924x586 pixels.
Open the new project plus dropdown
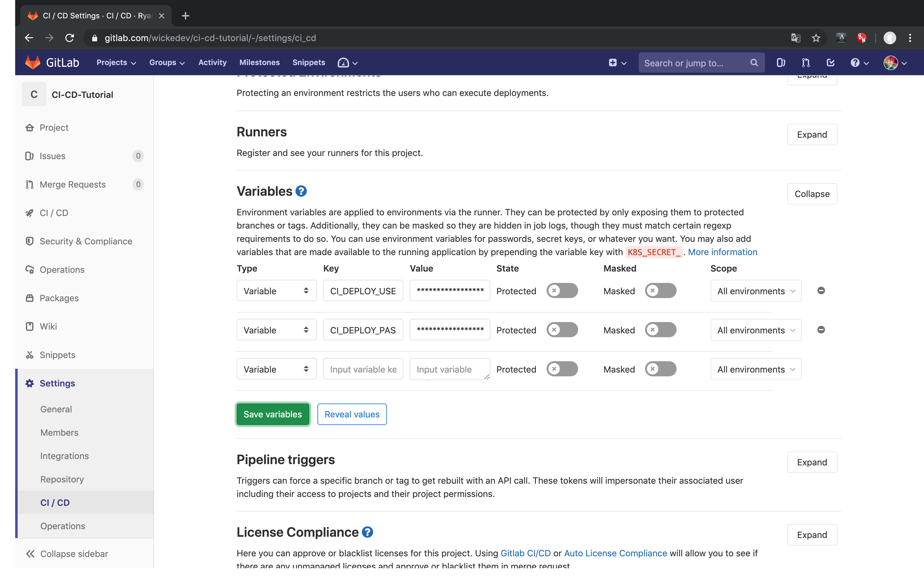(x=617, y=63)
